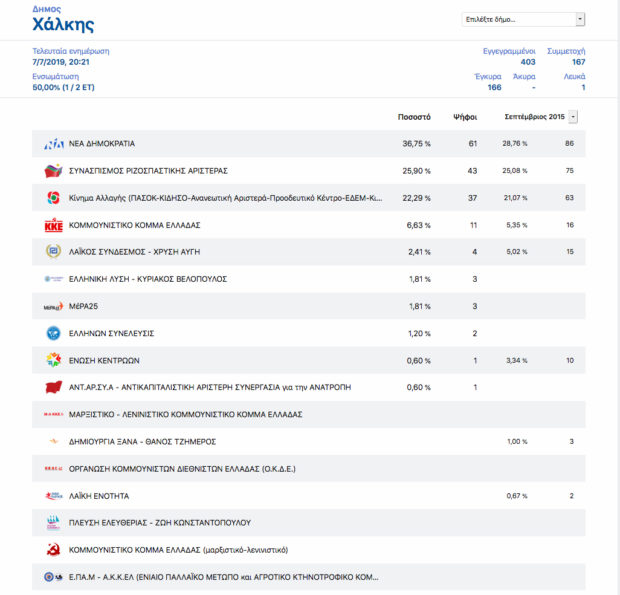620x595 pixels.
Task: Click the ΚΚΕ (μ-λ) hammer-sickle logo
Action: [x=53, y=550]
